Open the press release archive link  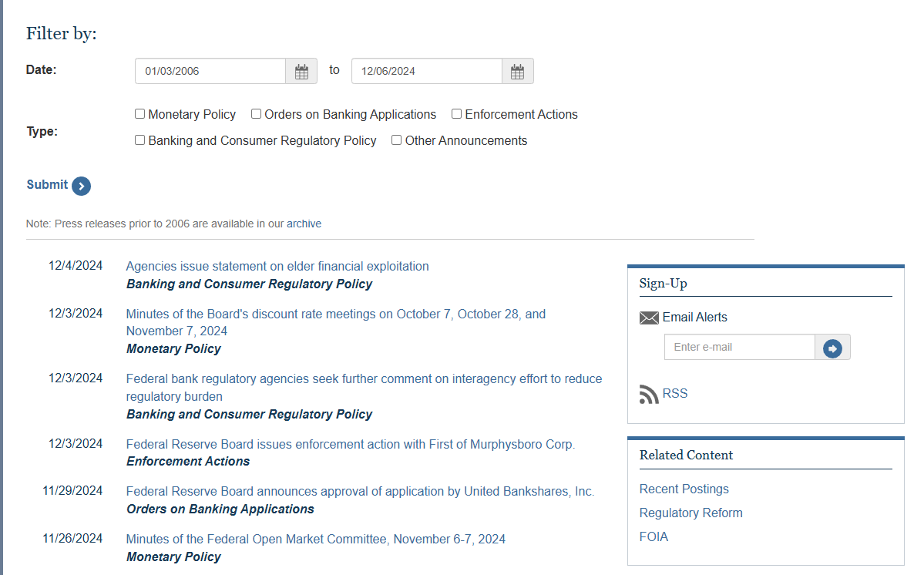point(304,224)
